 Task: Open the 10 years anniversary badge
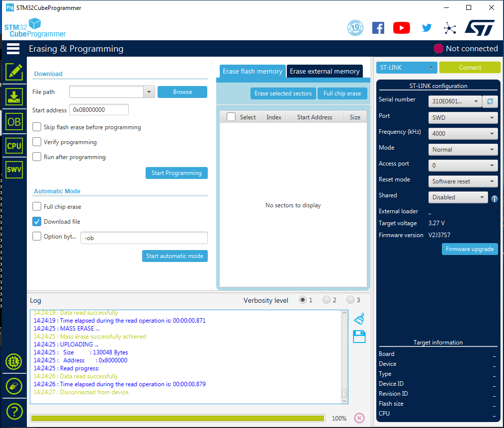pyautogui.click(x=355, y=28)
